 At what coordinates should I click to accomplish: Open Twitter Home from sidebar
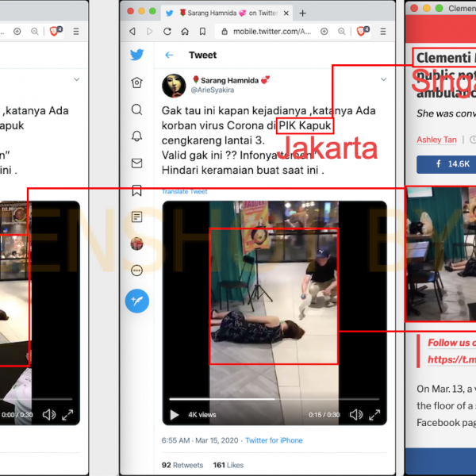pos(136,83)
